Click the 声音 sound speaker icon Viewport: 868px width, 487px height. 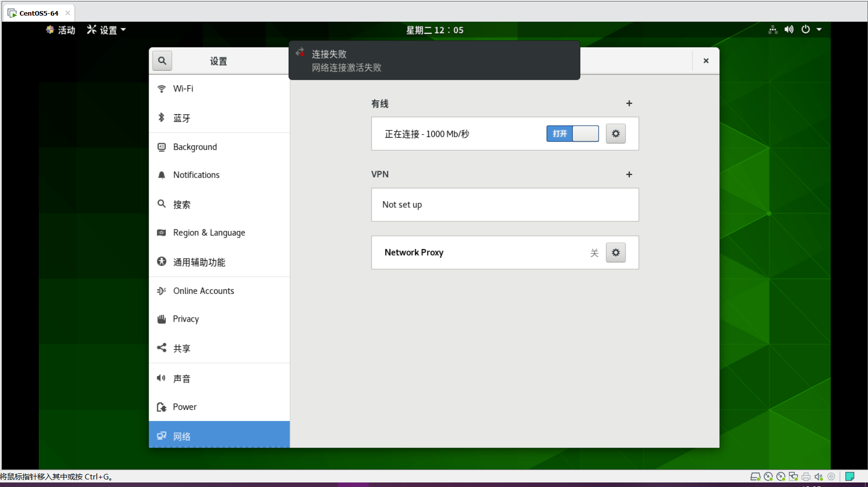pyautogui.click(x=161, y=378)
